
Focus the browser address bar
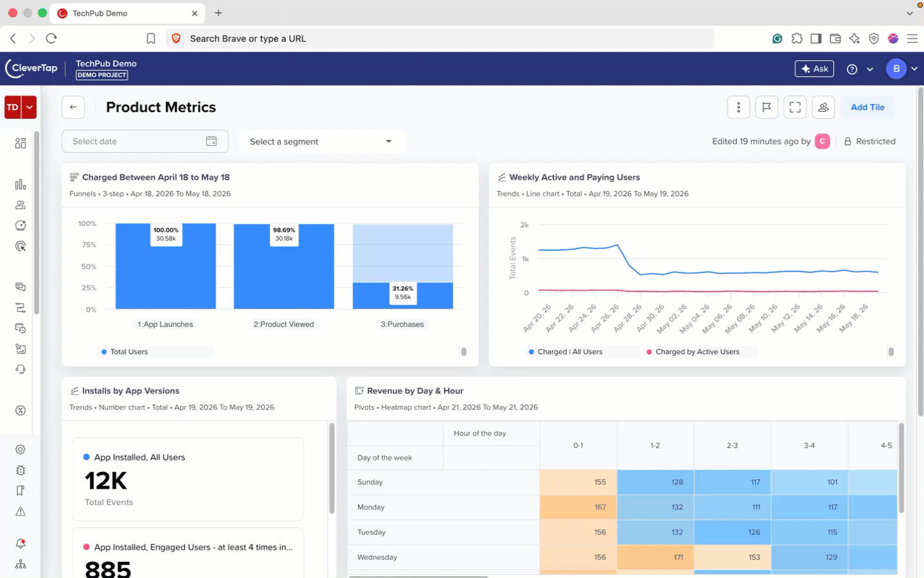point(440,39)
